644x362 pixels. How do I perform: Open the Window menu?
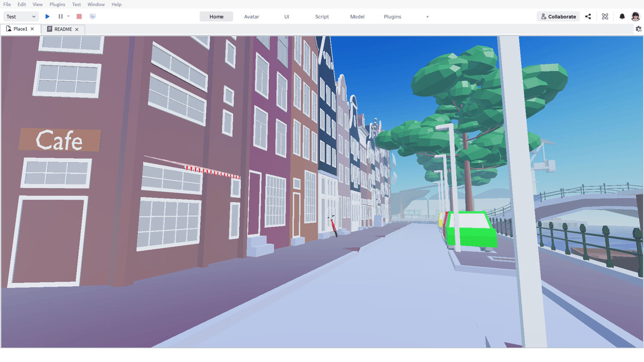pos(96,4)
